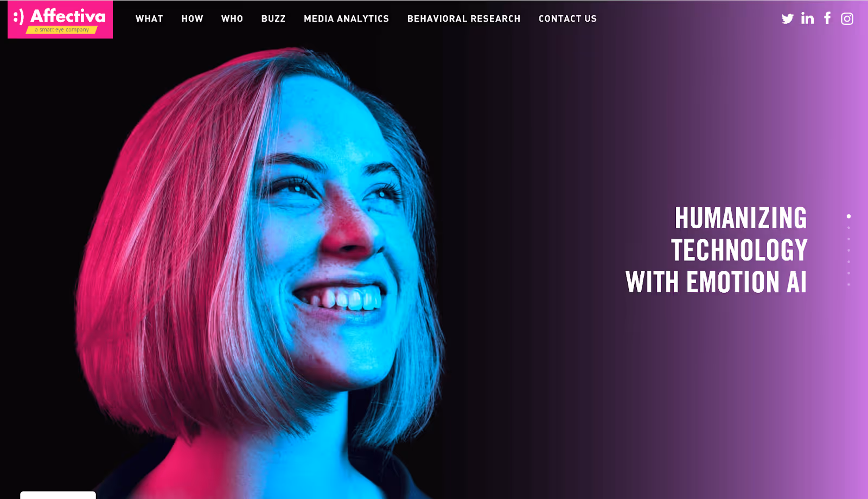
Task: Open the Instagram profile icon
Action: coord(847,19)
